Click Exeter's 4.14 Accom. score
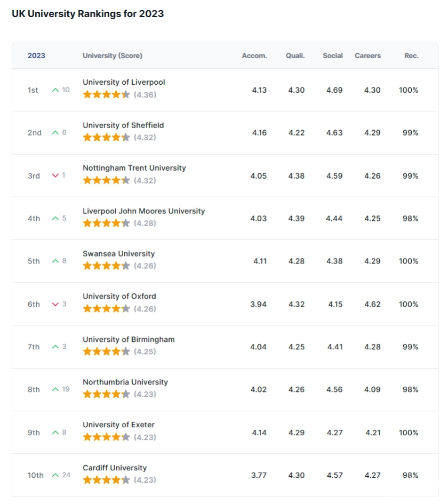This screenshot has width=448, height=504. [x=259, y=433]
